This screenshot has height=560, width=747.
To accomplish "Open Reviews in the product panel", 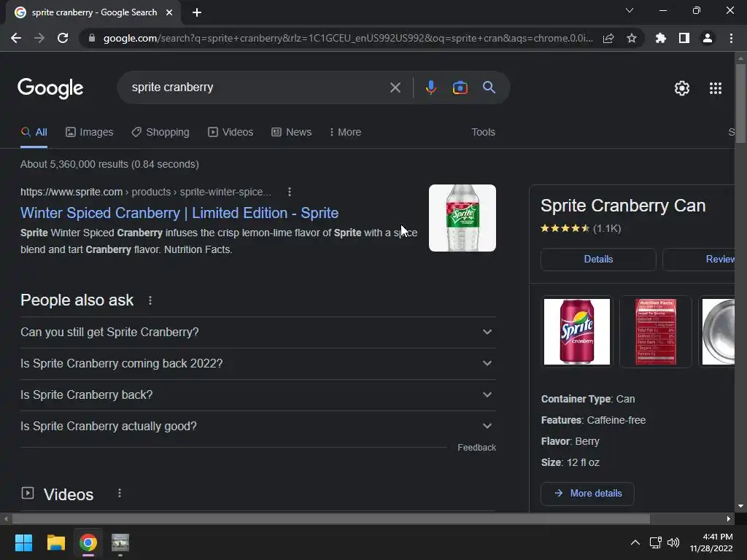I will pos(699,260).
